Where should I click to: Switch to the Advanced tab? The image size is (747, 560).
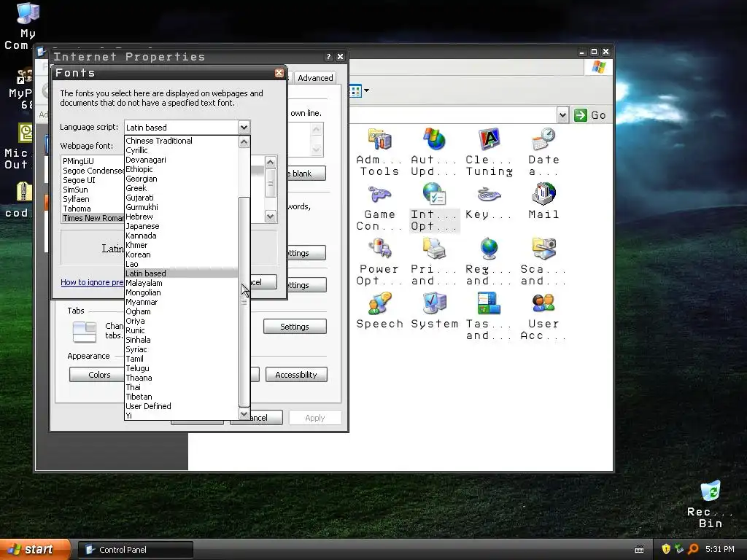coord(315,77)
